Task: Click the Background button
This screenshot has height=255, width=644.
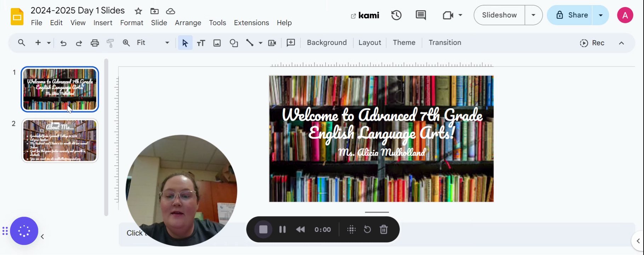Action: 327,42
